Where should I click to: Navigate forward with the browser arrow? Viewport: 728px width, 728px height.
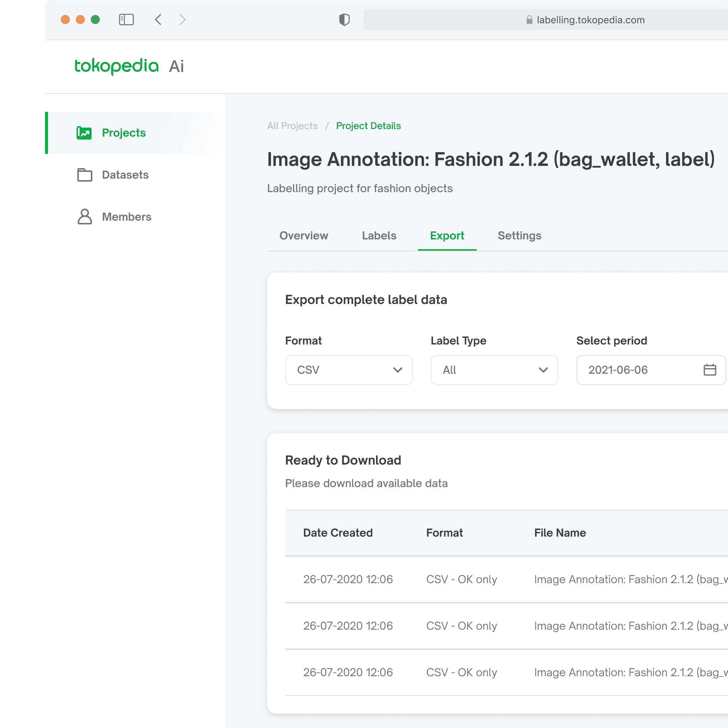coord(182,20)
